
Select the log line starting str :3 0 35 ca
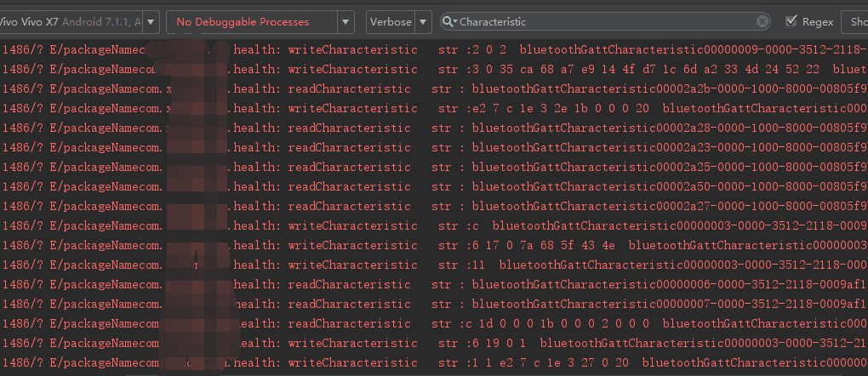pyautogui.click(x=434, y=69)
